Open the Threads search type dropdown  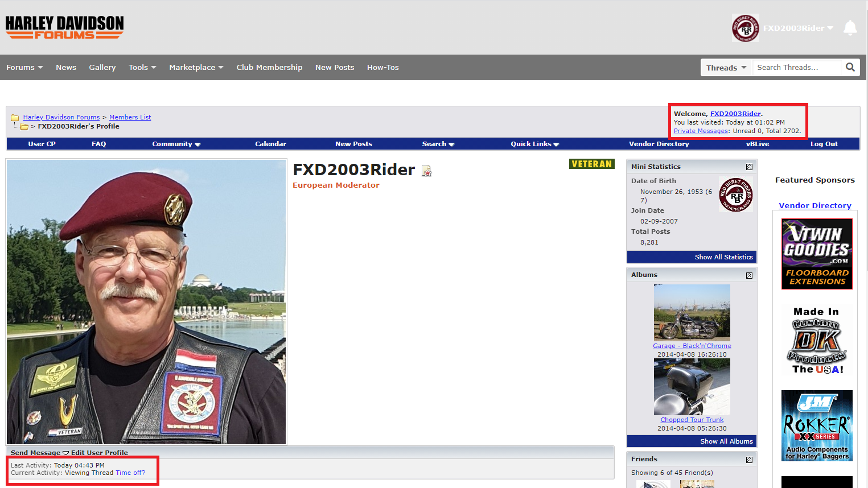726,68
